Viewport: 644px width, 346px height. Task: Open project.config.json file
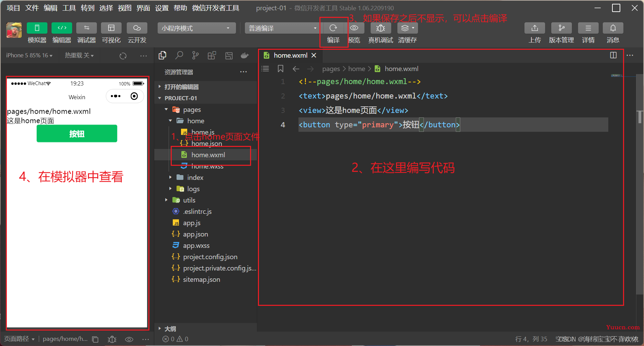tap(205, 257)
